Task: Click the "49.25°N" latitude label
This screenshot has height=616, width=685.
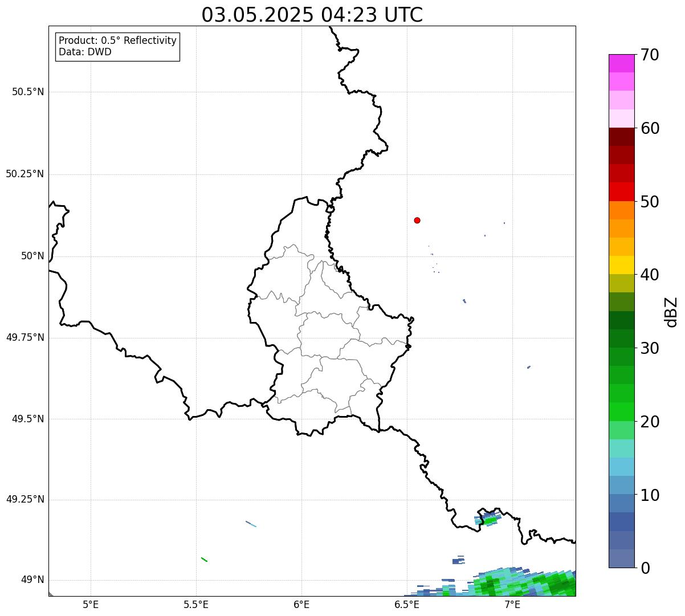Action: point(25,499)
